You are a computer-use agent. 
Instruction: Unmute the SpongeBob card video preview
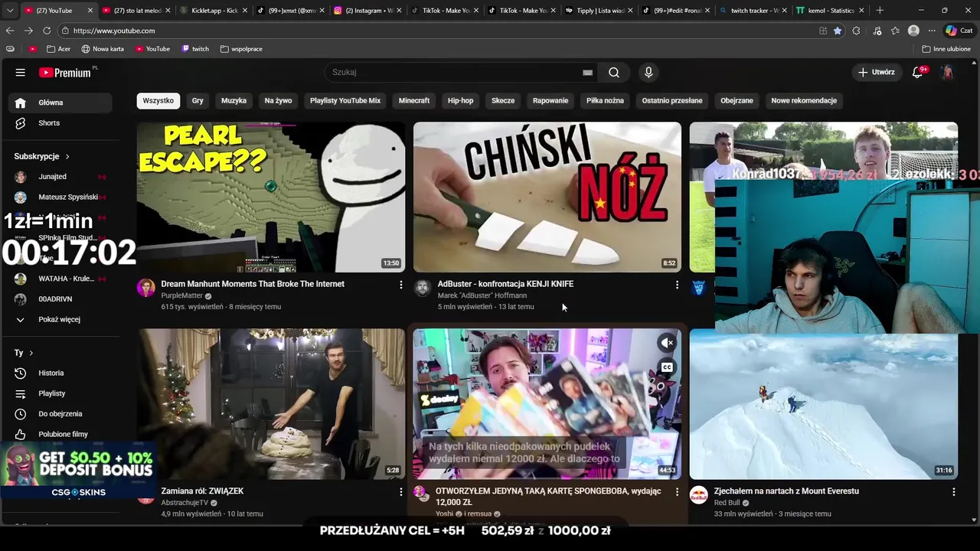tap(667, 343)
